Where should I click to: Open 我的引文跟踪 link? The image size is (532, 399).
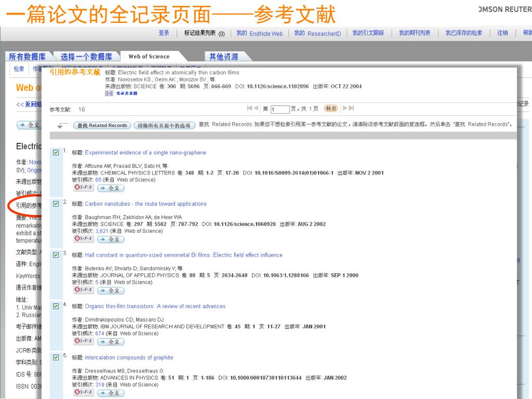pos(368,33)
